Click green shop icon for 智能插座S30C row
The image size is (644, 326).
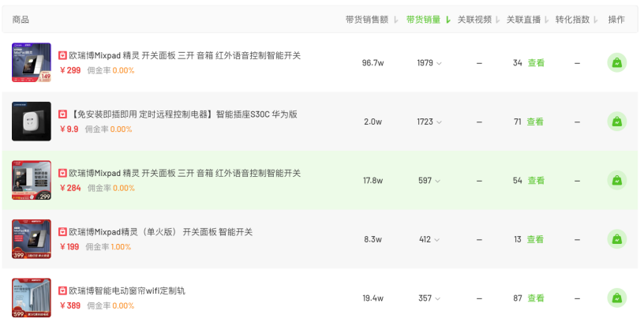[617, 122]
